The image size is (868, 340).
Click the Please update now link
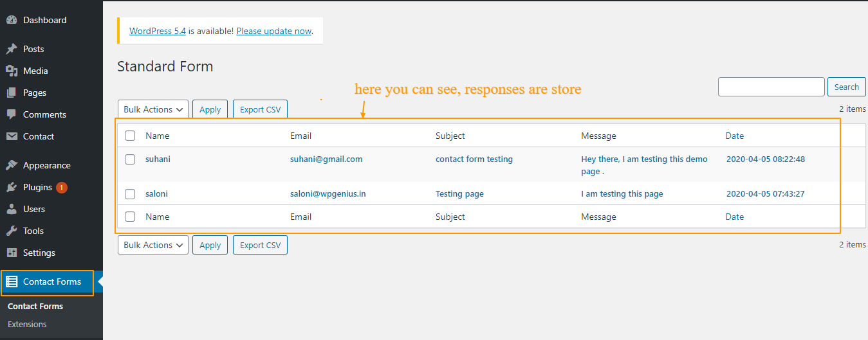pyautogui.click(x=274, y=31)
